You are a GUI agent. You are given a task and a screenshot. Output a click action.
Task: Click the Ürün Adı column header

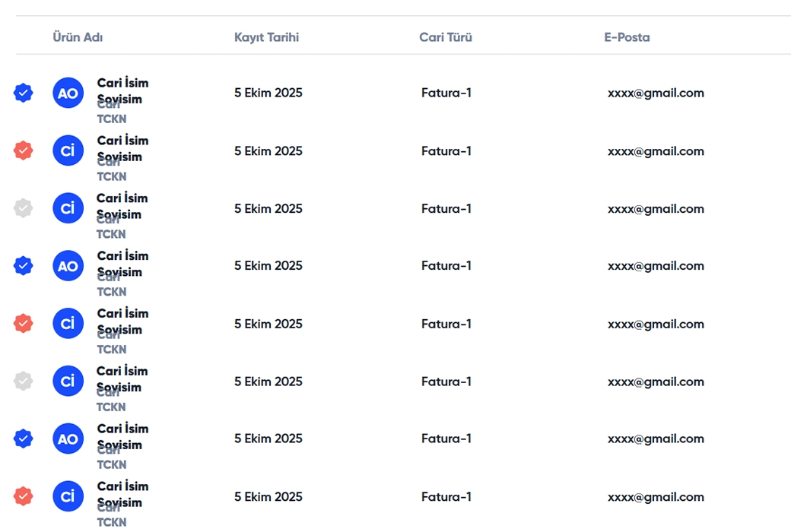pyautogui.click(x=78, y=37)
